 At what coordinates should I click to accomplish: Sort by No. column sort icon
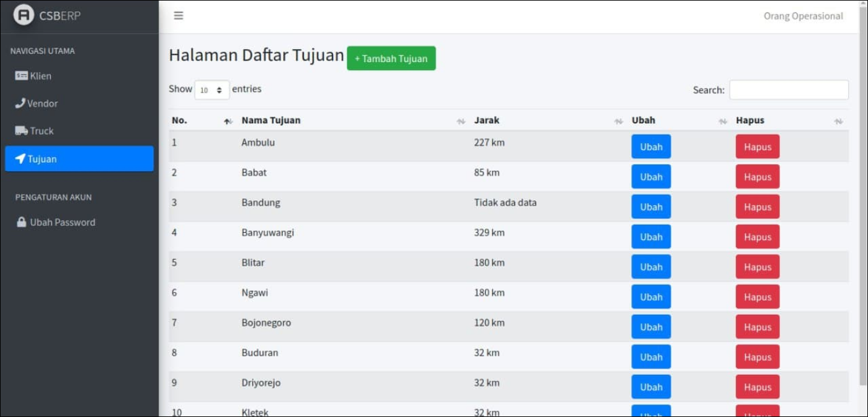point(228,121)
